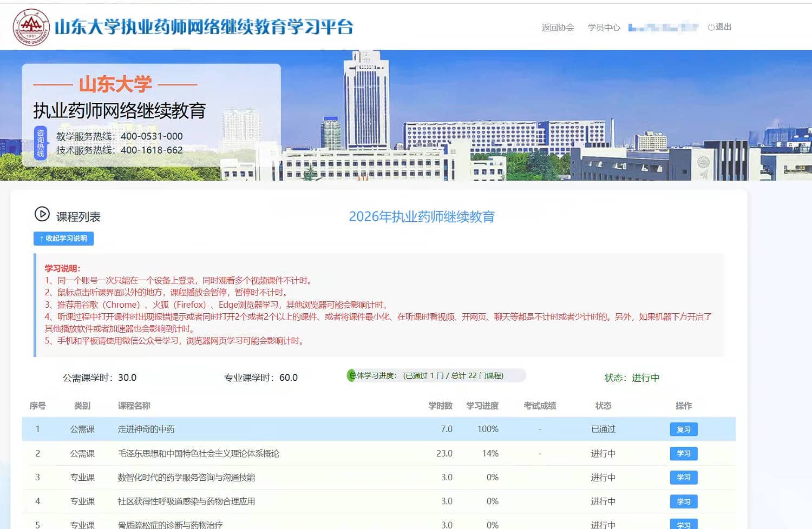Image resolution: width=812 pixels, height=529 pixels.
Task: Click instruction 1 about 同一个账号 single-device login
Action: 180,280
